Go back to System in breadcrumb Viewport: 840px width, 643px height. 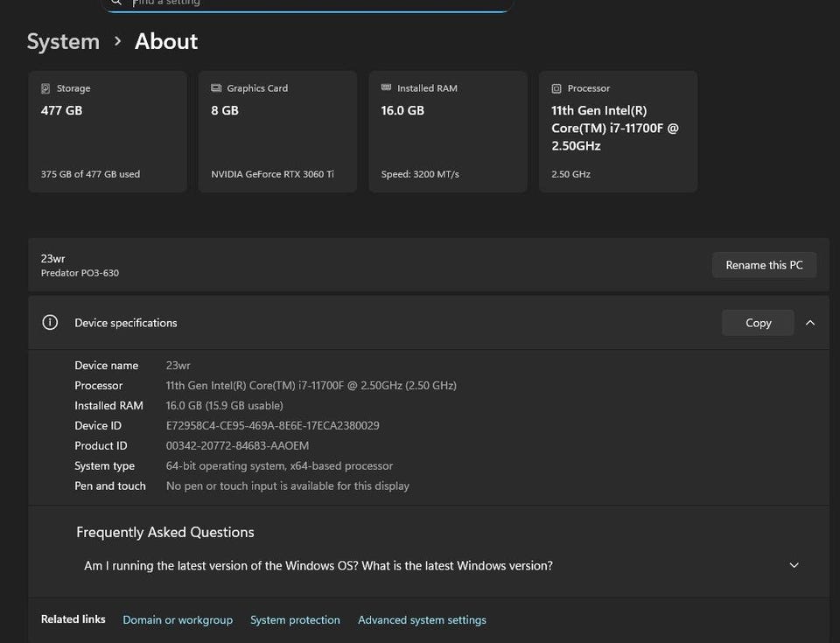pos(63,41)
